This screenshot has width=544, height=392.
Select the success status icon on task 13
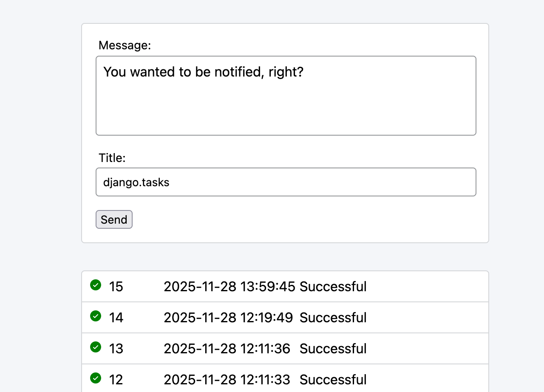coord(96,347)
